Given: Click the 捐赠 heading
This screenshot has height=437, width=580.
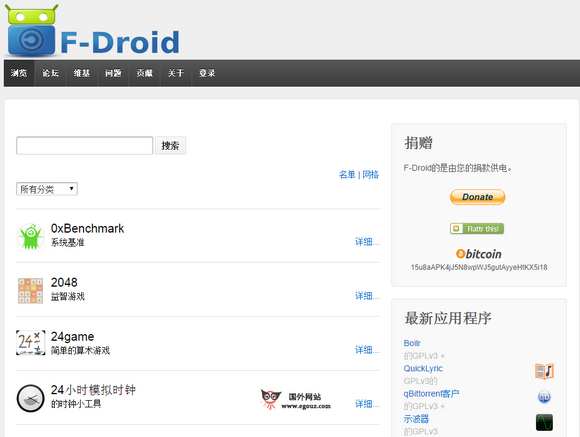Looking at the screenshot, I should (x=418, y=143).
